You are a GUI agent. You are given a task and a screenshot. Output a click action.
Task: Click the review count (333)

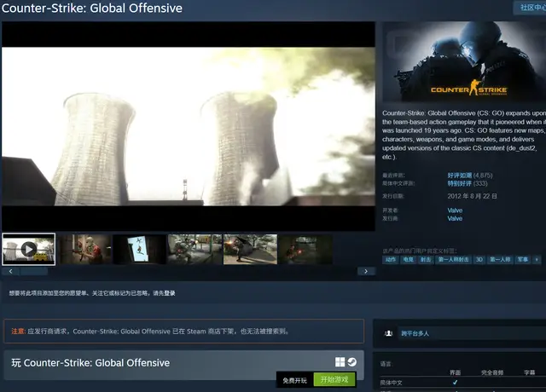[480, 183]
